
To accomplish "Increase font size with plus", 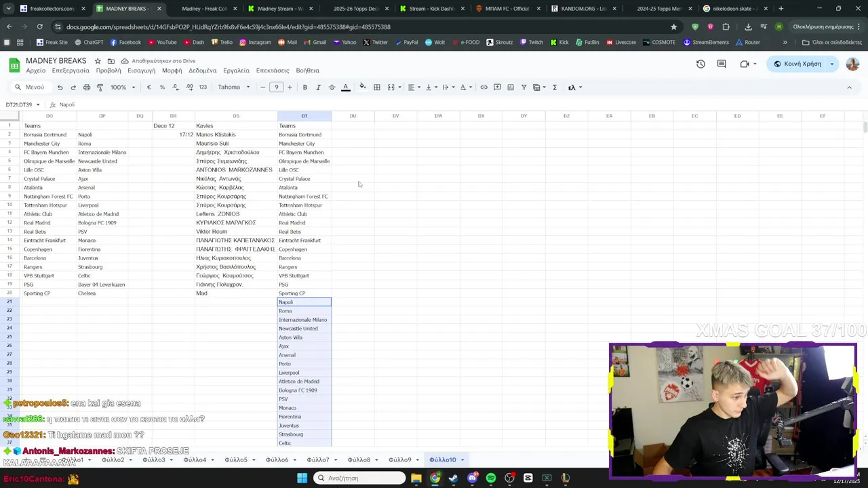I will (x=290, y=87).
